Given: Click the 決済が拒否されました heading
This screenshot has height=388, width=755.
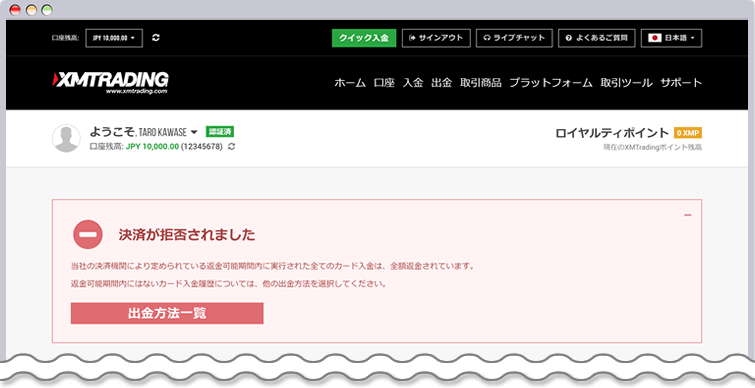Looking at the screenshot, I should (x=187, y=235).
